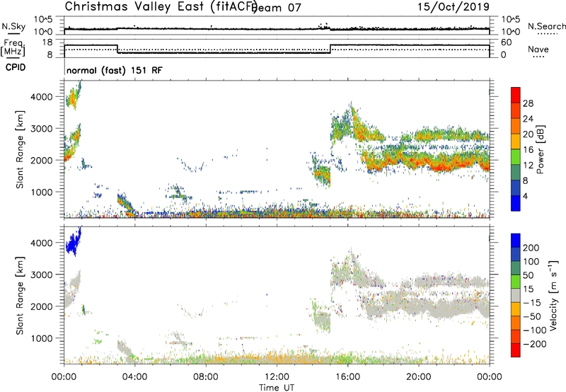
Task: Click the 'Nave' legend label
Action: [x=538, y=50]
